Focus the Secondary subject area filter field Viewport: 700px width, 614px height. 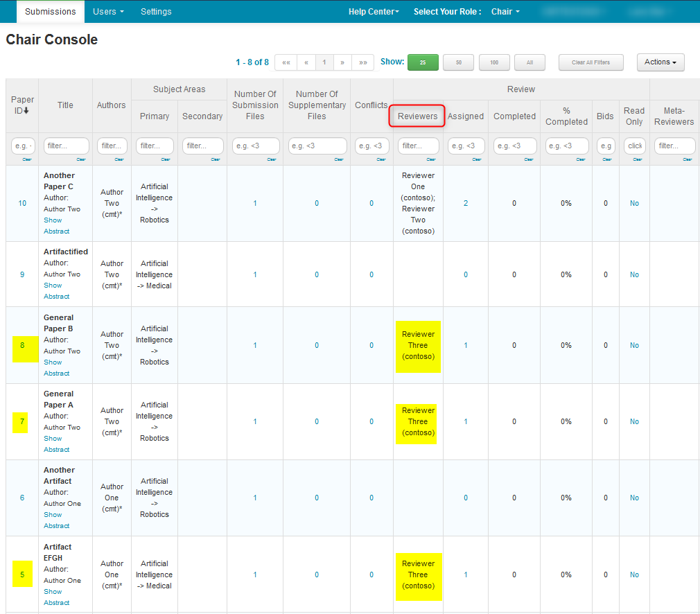click(202, 146)
